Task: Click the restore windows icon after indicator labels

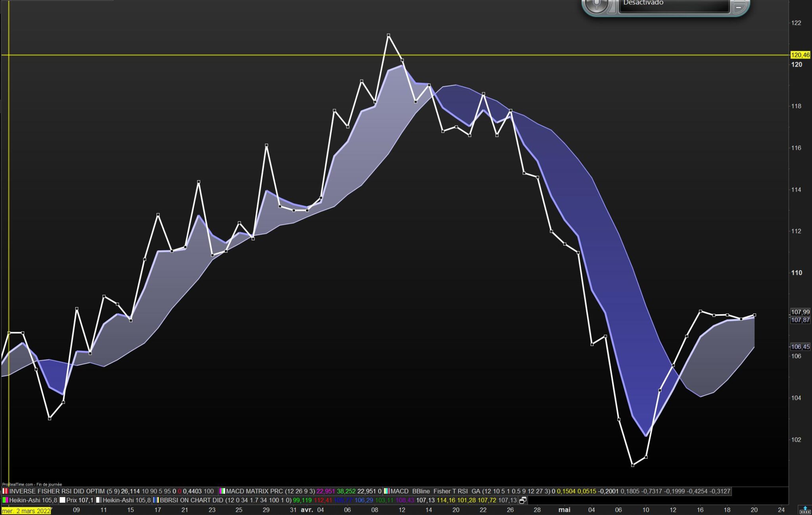Action: click(523, 500)
